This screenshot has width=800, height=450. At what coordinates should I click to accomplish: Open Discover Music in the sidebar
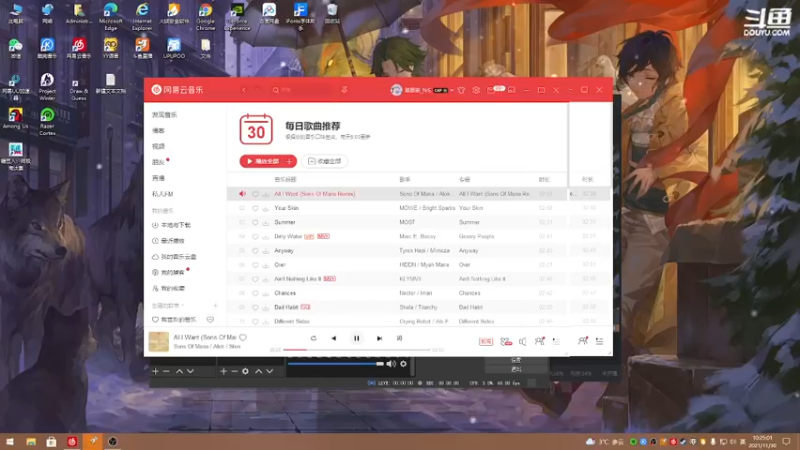(164, 115)
